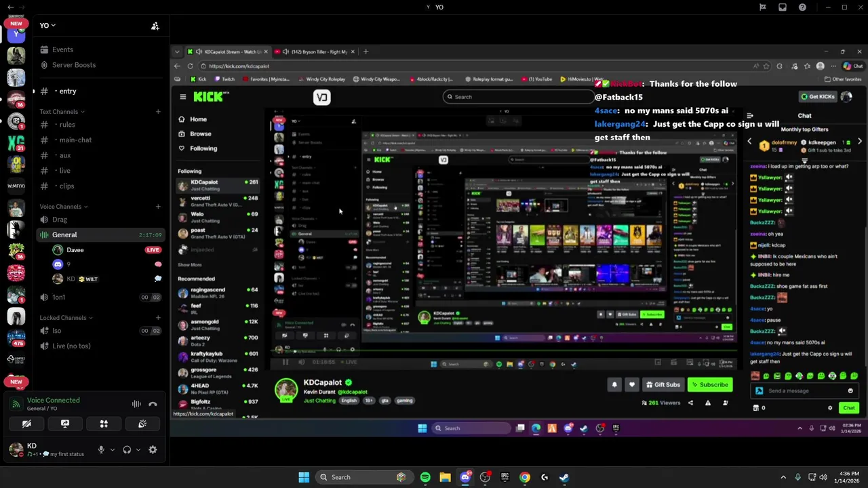The image size is (868, 488).
Task: Open the rules text channel
Action: tap(100, 125)
